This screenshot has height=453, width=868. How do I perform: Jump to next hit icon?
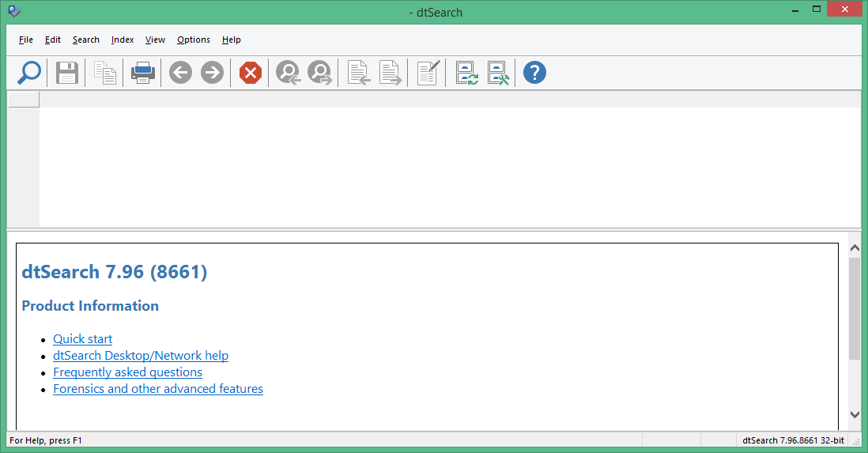[x=319, y=73]
